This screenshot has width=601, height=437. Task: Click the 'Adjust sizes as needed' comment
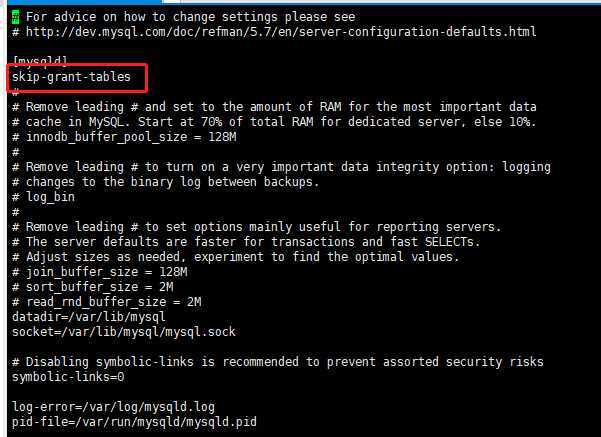(x=236, y=257)
